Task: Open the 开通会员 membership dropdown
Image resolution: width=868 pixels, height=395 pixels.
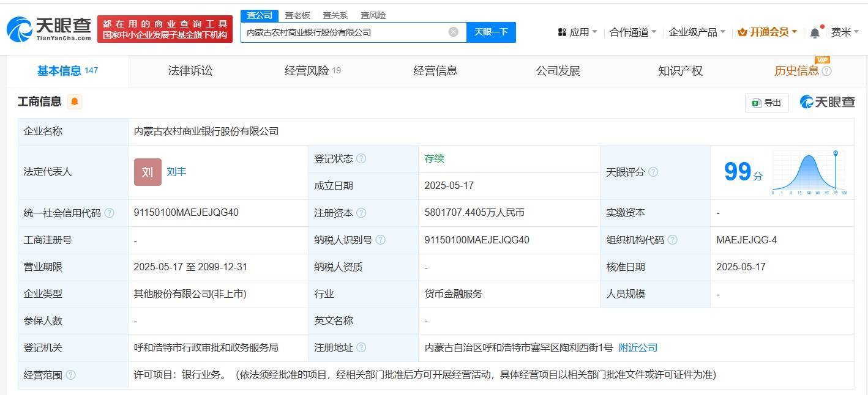Action: (767, 32)
